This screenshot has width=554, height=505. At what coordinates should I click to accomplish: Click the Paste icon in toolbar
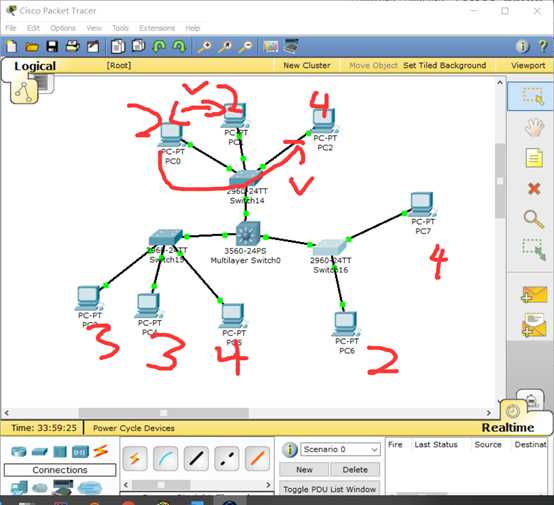[x=138, y=46]
